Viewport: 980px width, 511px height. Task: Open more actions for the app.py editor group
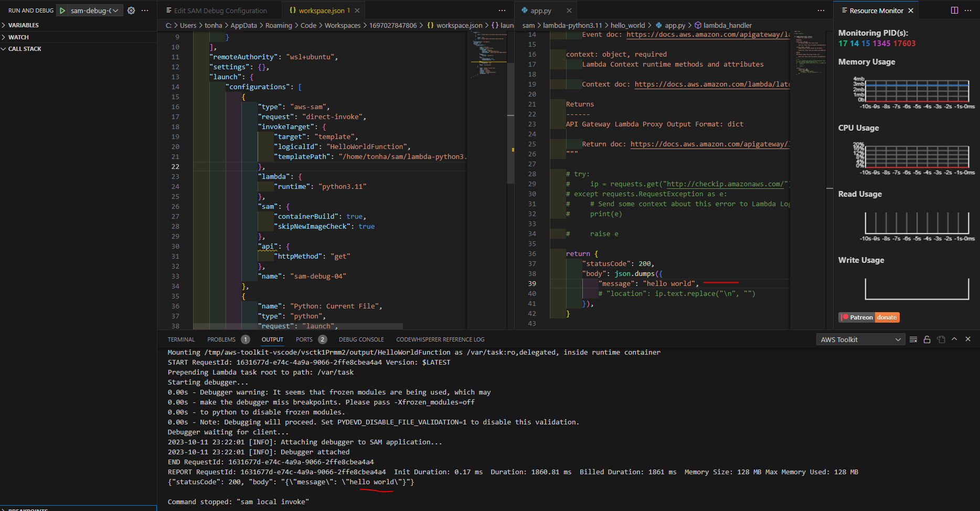[821, 10]
